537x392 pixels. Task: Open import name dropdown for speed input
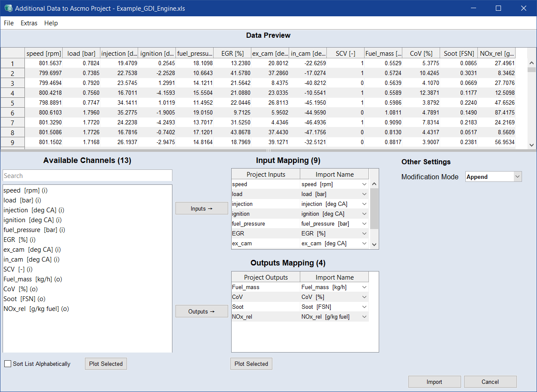coord(364,184)
